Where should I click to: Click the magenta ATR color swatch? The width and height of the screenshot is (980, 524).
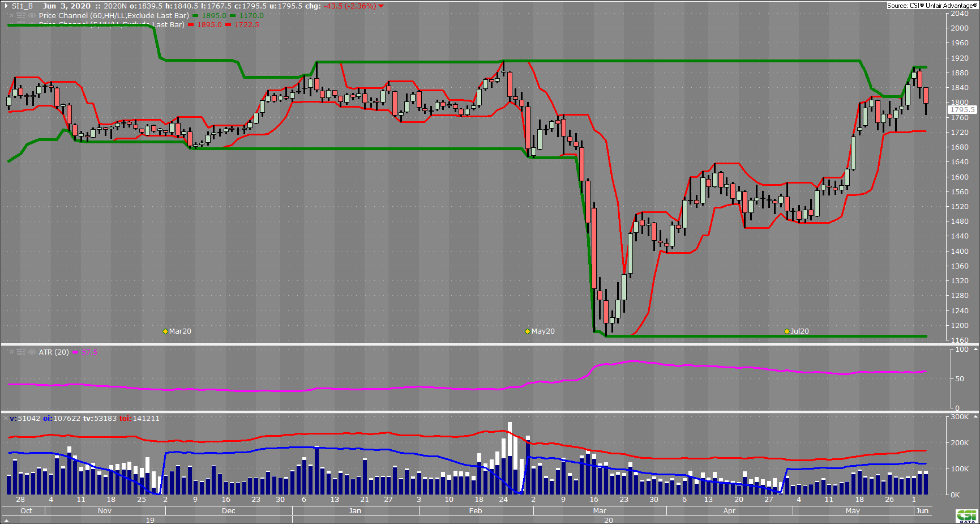pyautogui.click(x=75, y=352)
